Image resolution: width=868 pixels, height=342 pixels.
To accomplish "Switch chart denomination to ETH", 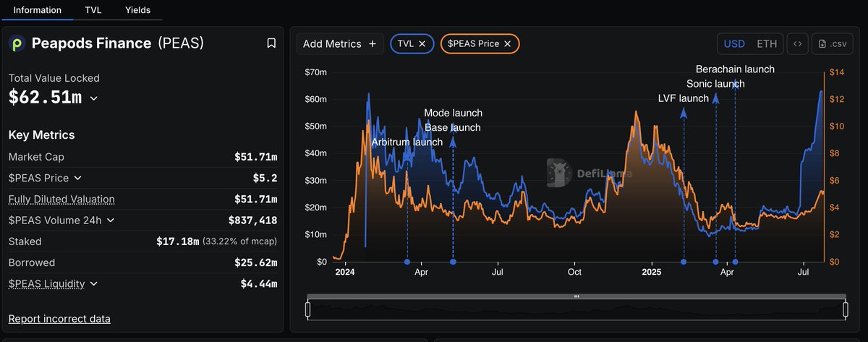I will point(767,44).
